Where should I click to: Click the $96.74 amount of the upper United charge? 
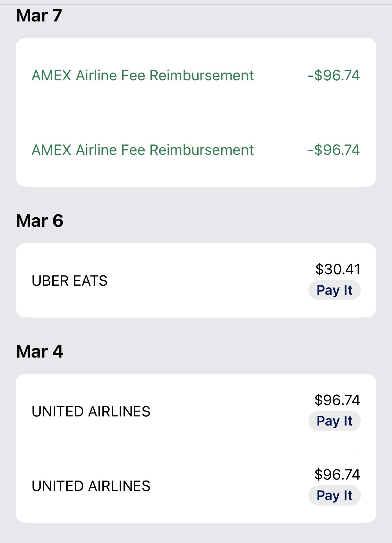coord(337,400)
